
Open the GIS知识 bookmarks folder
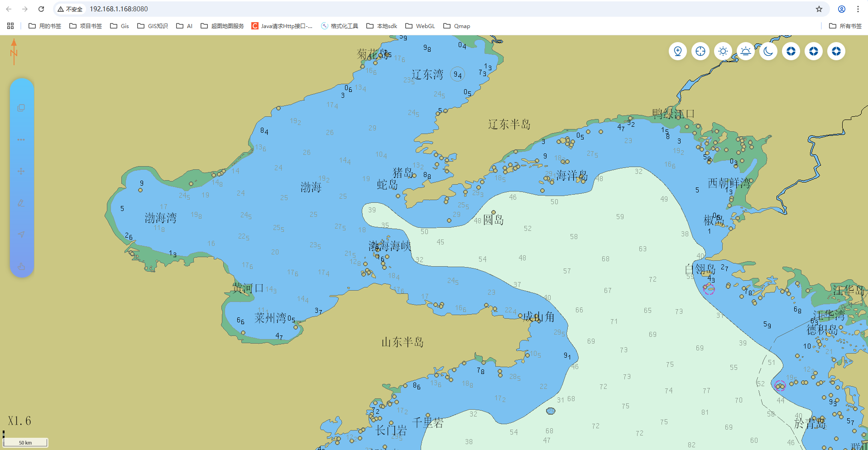[x=153, y=26]
